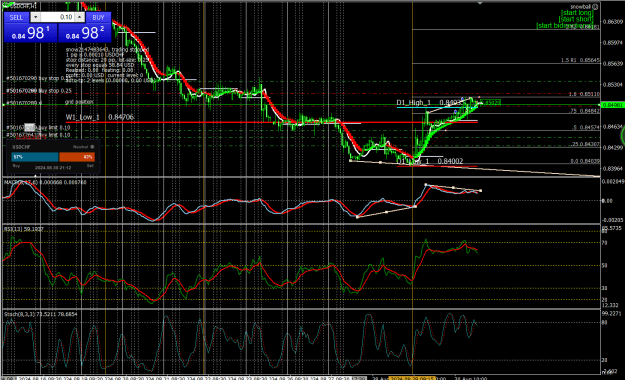Click the [start short] snowball link
Image resolution: width=625 pixels, height=380 pixels.
pyautogui.click(x=576, y=19)
